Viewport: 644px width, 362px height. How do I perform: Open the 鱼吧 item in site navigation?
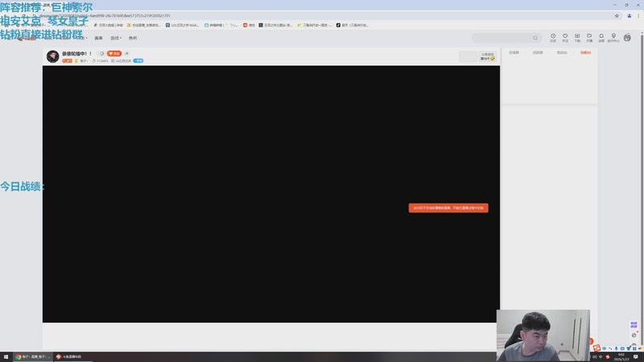[x=133, y=38]
